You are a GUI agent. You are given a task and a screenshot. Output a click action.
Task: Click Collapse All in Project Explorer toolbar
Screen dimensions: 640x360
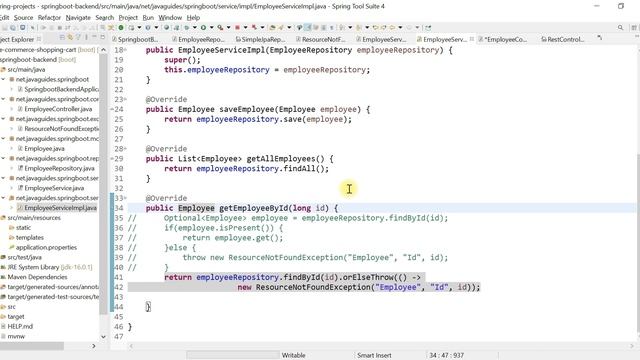pyautogui.click(x=62, y=38)
